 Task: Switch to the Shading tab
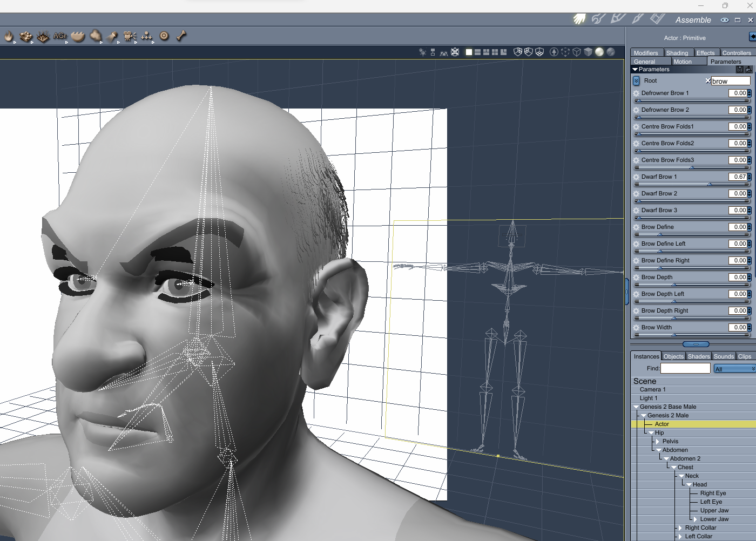(677, 52)
